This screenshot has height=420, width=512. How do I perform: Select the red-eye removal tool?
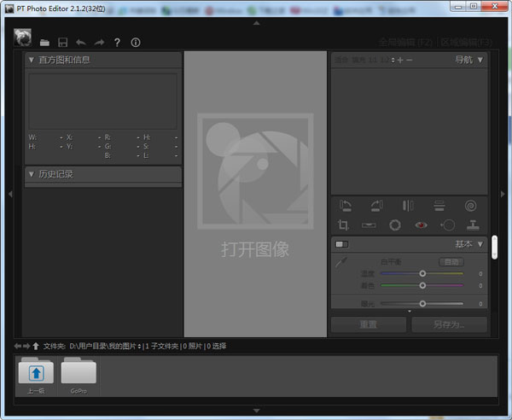pos(420,225)
